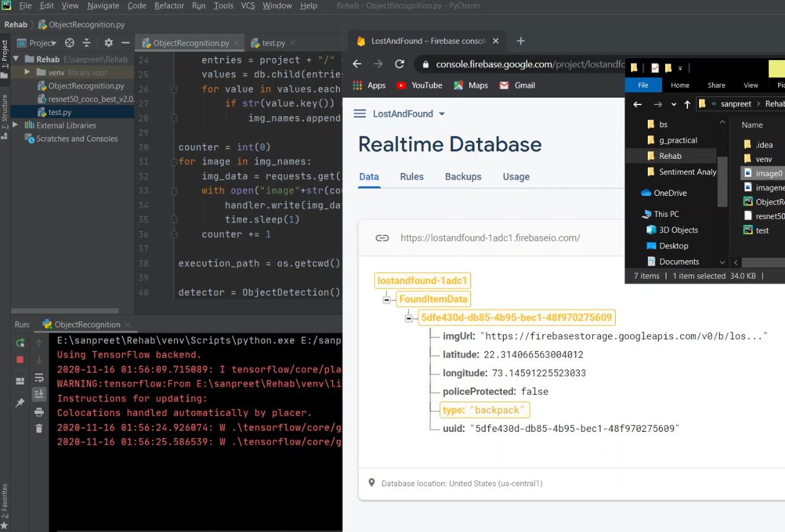This screenshot has width=785, height=532.
Task: Select the image0 file in Explorer
Action: pyautogui.click(x=768, y=174)
